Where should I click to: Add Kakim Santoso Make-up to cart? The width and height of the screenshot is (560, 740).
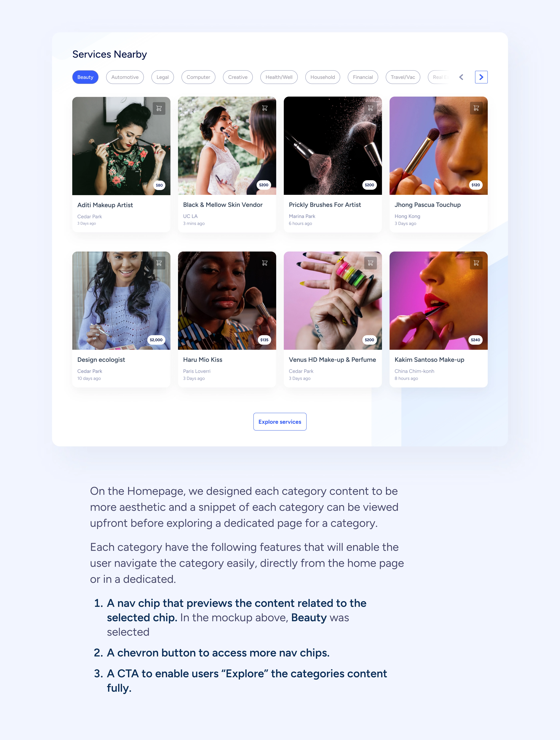click(476, 263)
